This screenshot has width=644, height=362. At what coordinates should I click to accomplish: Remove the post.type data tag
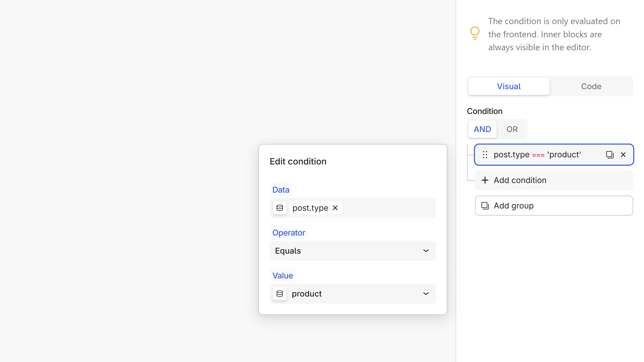pyautogui.click(x=335, y=208)
